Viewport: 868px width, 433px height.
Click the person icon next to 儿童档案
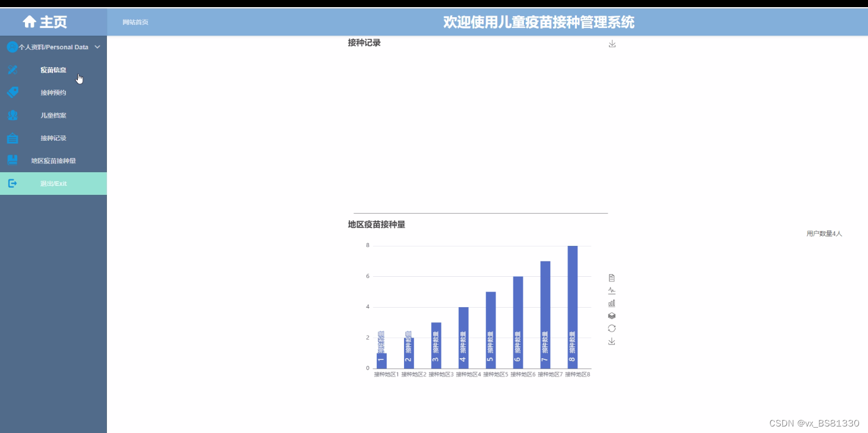(x=12, y=115)
